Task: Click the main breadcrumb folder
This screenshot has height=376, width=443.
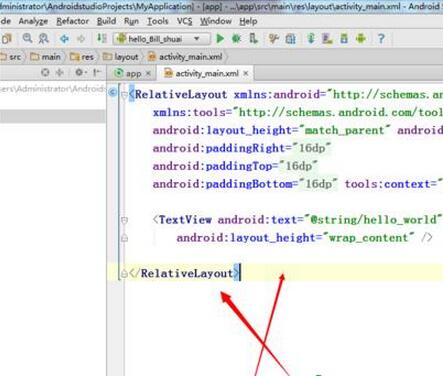Action: click(x=46, y=57)
